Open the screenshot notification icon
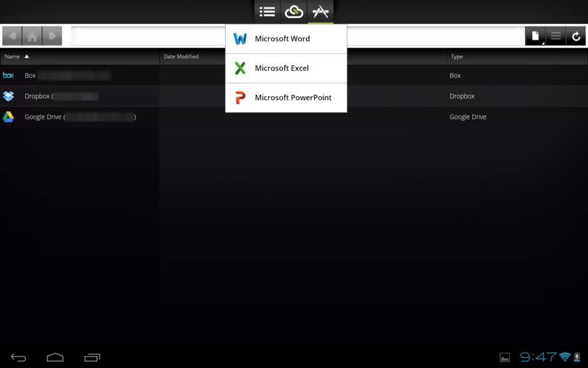 pos(505,358)
